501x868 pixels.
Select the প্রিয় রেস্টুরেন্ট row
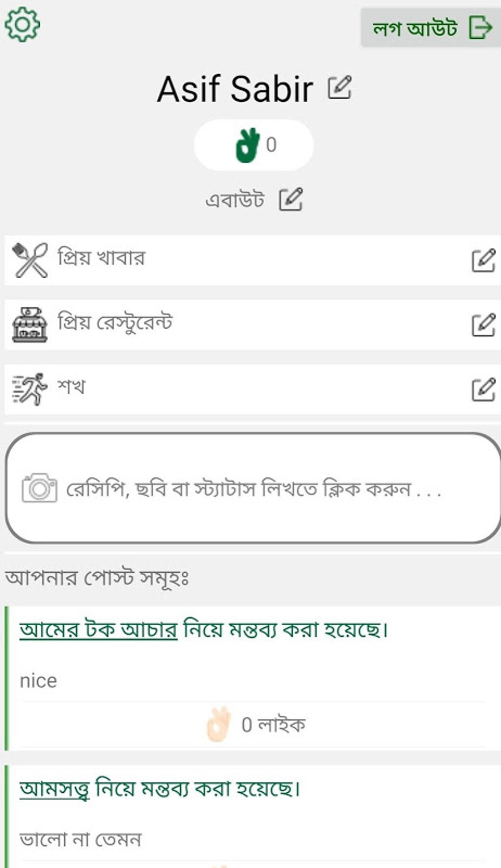pyautogui.click(x=246, y=324)
